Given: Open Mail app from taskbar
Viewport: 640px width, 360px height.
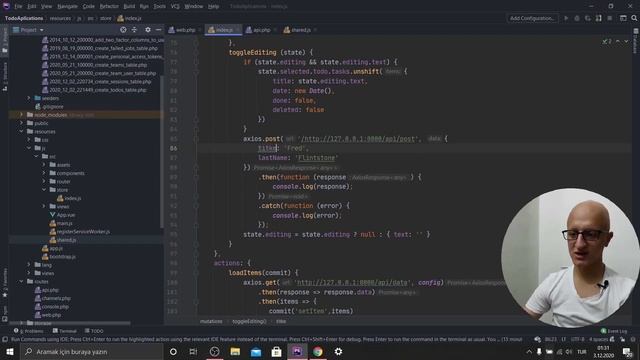Looking at the screenshot, I should coord(256,351).
